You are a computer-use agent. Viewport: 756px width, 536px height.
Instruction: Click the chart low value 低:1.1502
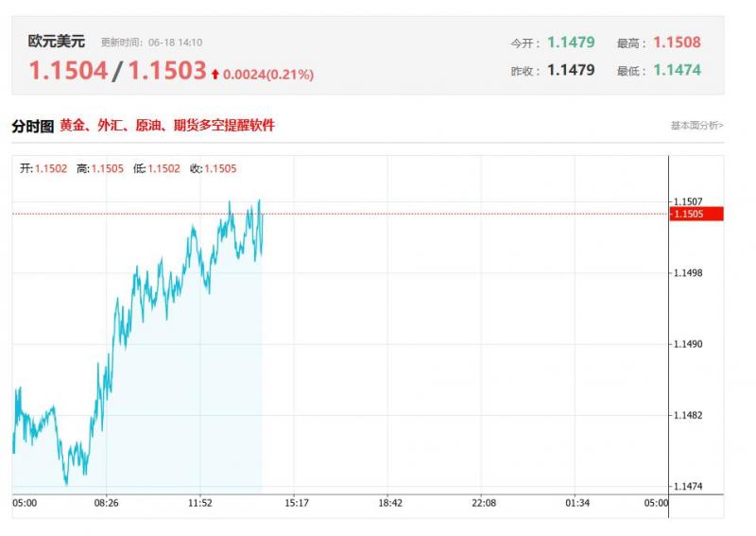[156, 169]
